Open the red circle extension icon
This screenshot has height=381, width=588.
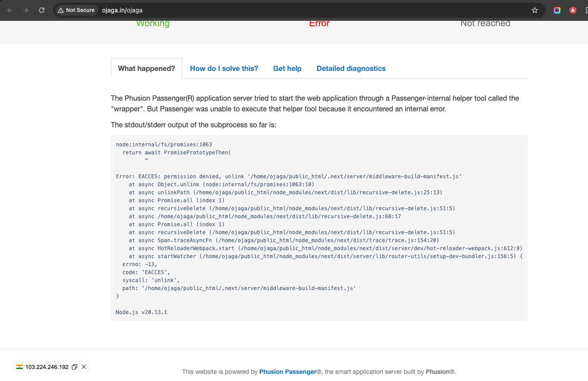(573, 10)
